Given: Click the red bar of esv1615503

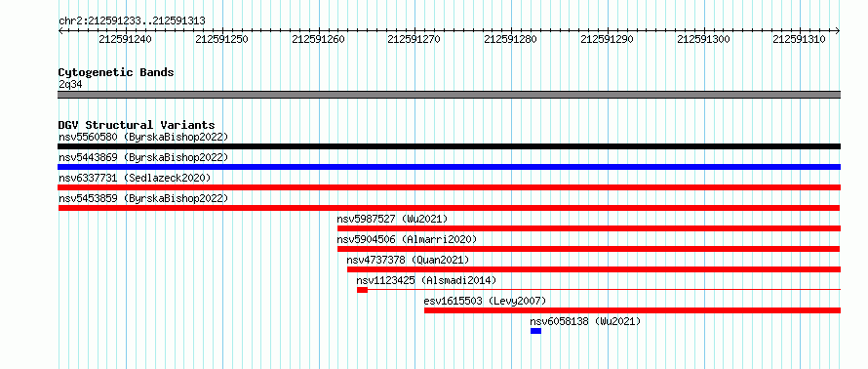Looking at the screenshot, I should click(x=632, y=310).
